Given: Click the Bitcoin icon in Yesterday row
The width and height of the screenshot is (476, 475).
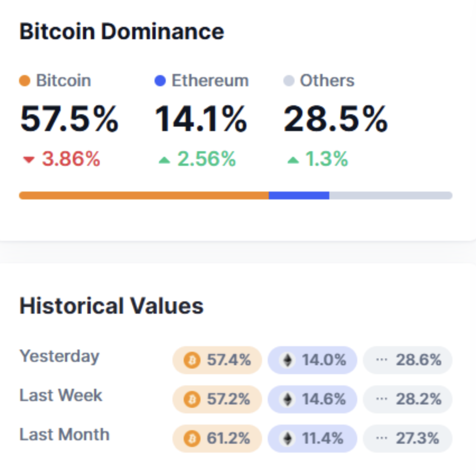Looking at the screenshot, I should [x=192, y=360].
